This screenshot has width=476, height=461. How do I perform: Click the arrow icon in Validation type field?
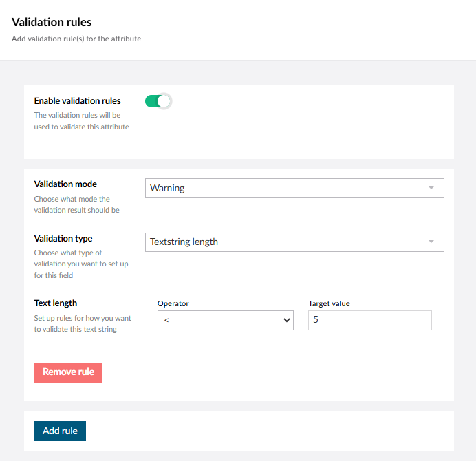[x=431, y=242]
